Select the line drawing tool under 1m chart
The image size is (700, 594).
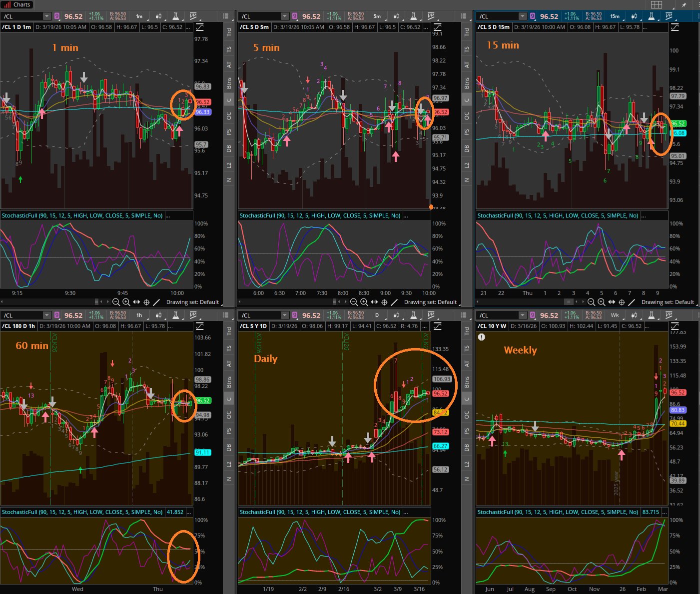[156, 302]
